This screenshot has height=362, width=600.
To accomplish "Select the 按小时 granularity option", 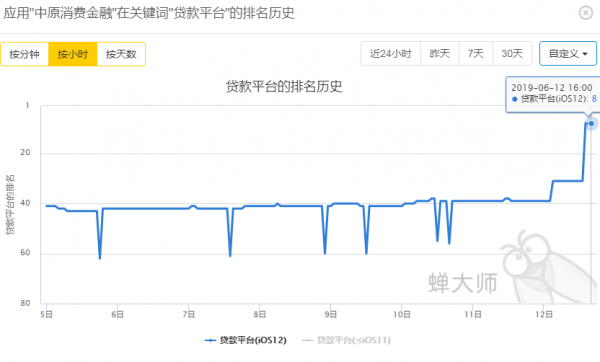I will pos(73,54).
